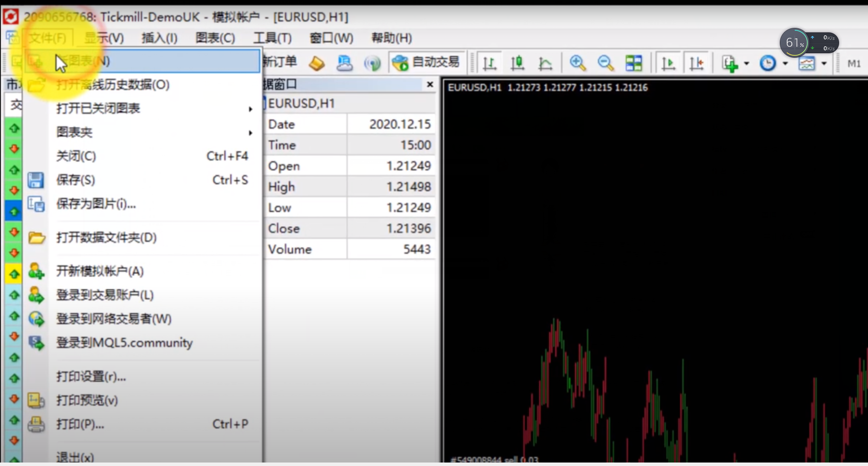Click the MQL5 Market cloud icon
This screenshot has height=466, width=868.
click(x=344, y=63)
